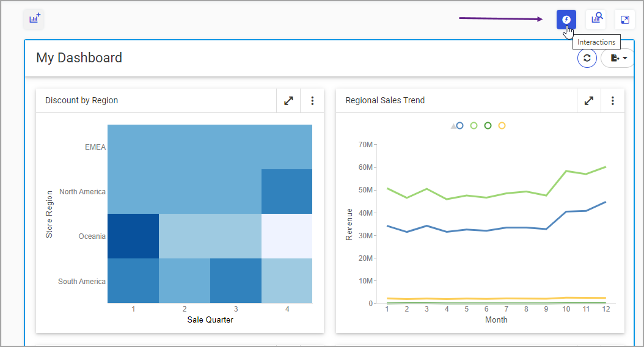The height and width of the screenshot is (347, 644).
Task: Click the add chart icon at top left
Action: (x=34, y=19)
